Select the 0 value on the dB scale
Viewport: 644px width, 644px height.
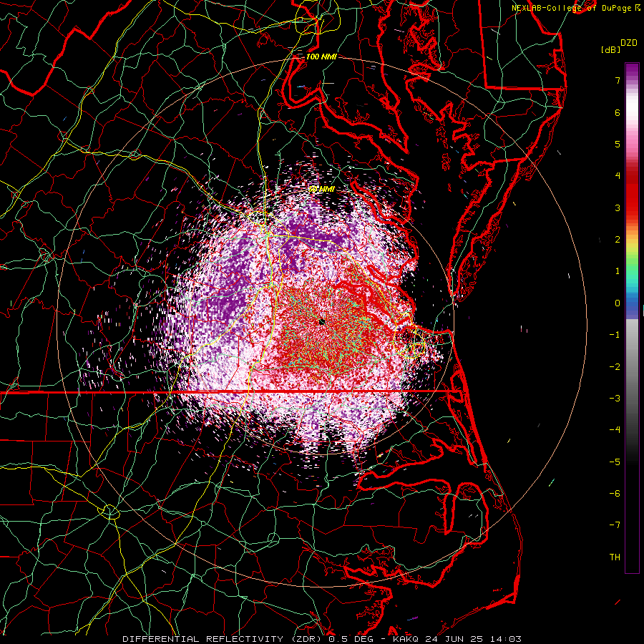(x=618, y=303)
